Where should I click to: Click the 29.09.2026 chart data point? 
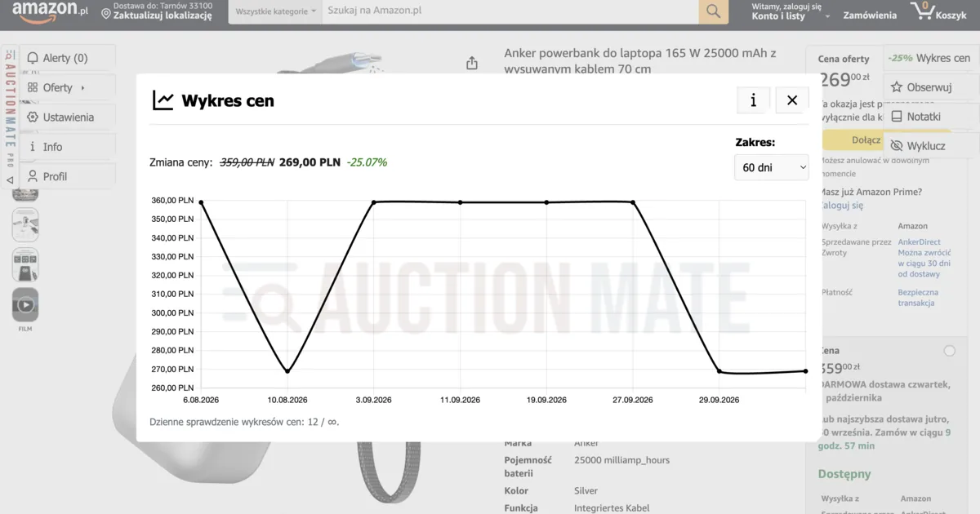(x=719, y=371)
